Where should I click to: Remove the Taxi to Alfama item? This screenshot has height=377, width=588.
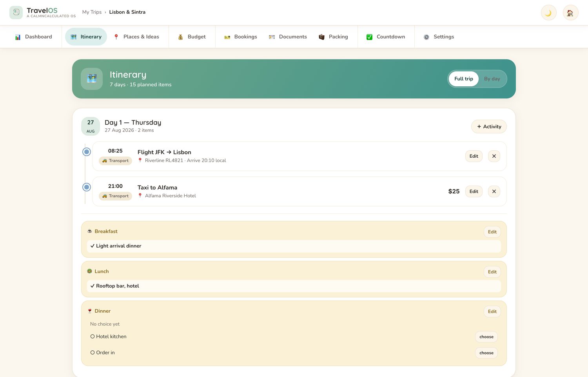(x=494, y=191)
